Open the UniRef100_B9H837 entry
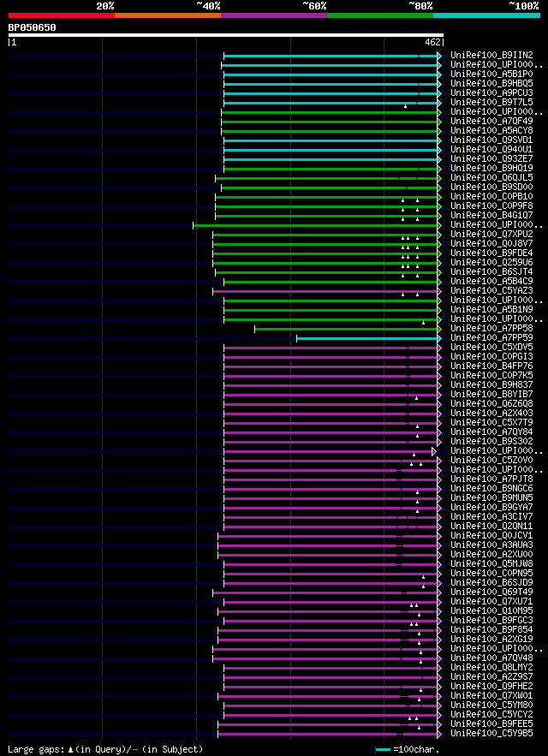 click(x=491, y=384)
